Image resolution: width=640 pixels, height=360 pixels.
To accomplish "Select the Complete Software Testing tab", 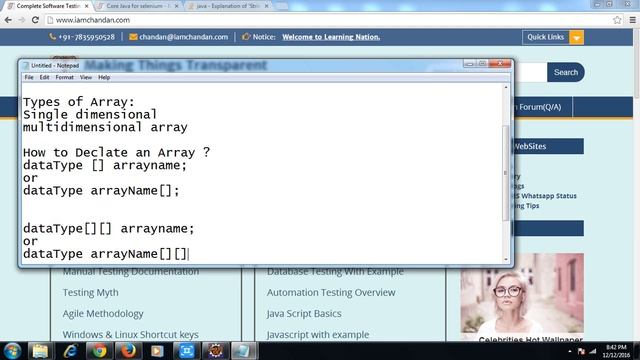I will pyautogui.click(x=48, y=6).
